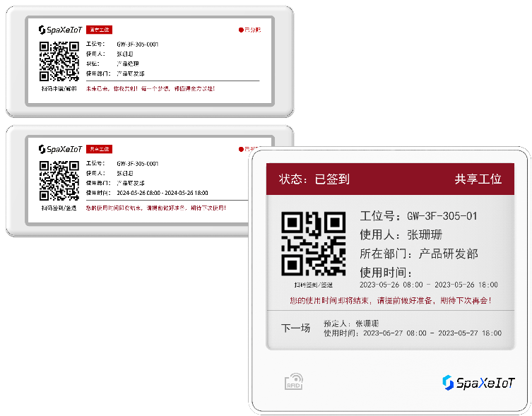This screenshot has height=416, width=532.
Task: Click the red reminder message on the square label
Action: [391, 300]
